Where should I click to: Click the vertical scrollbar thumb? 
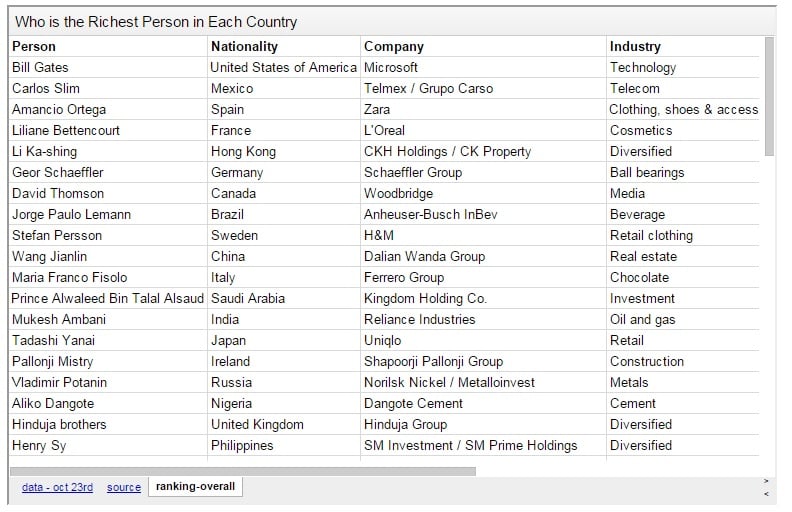(x=769, y=95)
